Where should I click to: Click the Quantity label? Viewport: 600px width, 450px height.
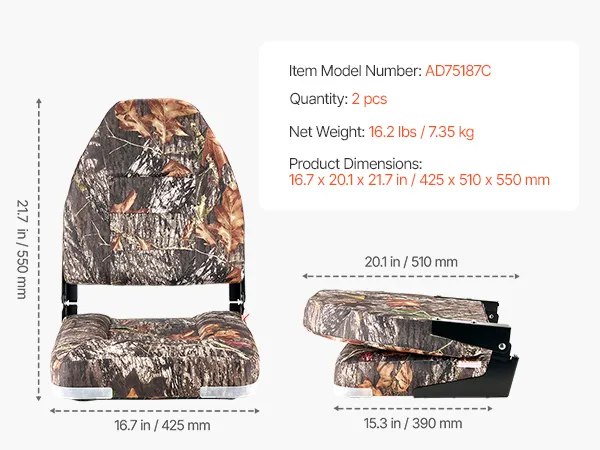pos(317,99)
